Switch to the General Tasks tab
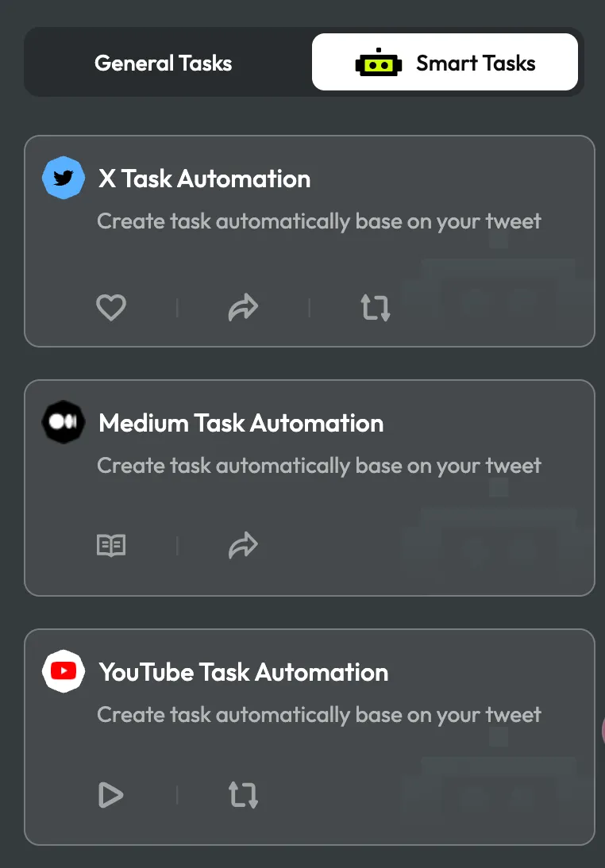Screen dimensions: 605x868 [163, 63]
